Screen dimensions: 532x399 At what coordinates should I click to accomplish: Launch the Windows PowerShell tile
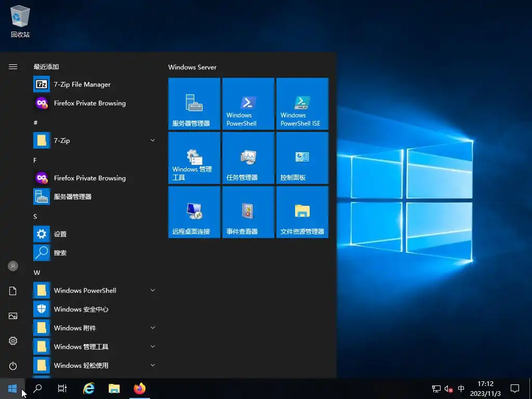[248, 104]
